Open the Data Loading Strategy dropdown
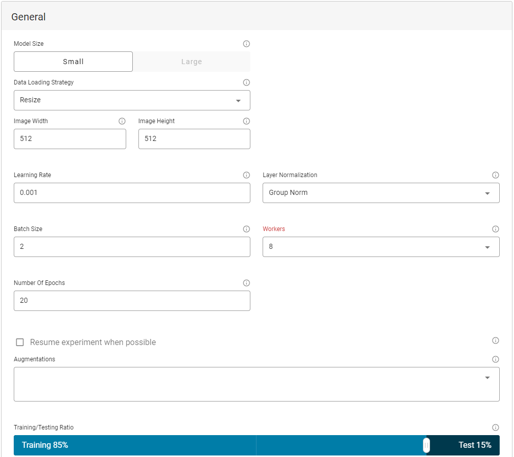The height and width of the screenshot is (457, 514). (x=132, y=100)
